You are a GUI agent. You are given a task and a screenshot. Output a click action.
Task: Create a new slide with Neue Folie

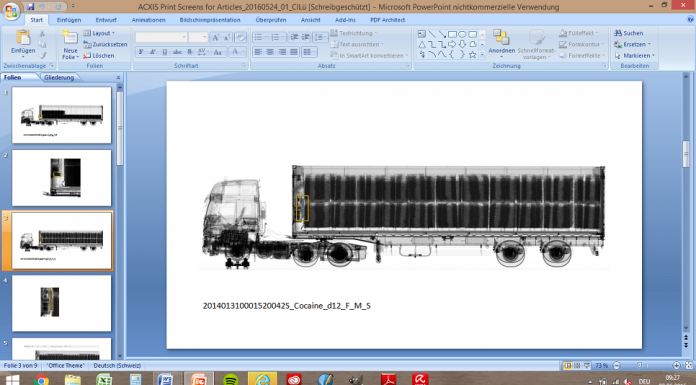click(70, 44)
